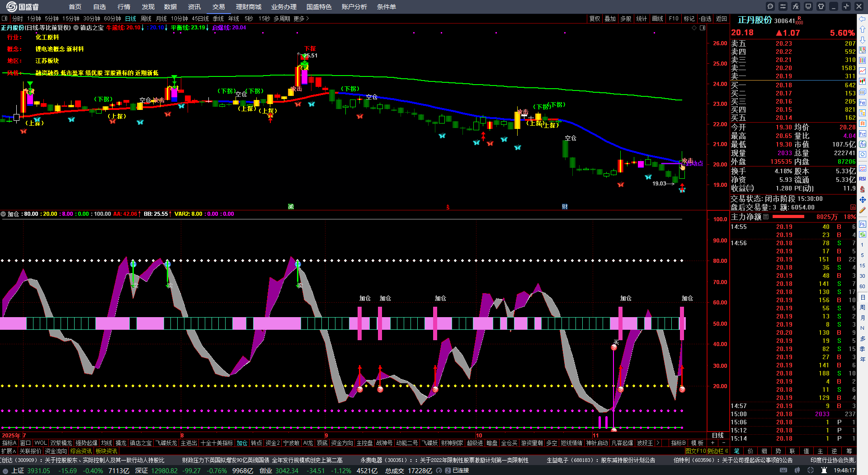
Task: Open the settings sliders icon in title bar
Action: (783, 6)
